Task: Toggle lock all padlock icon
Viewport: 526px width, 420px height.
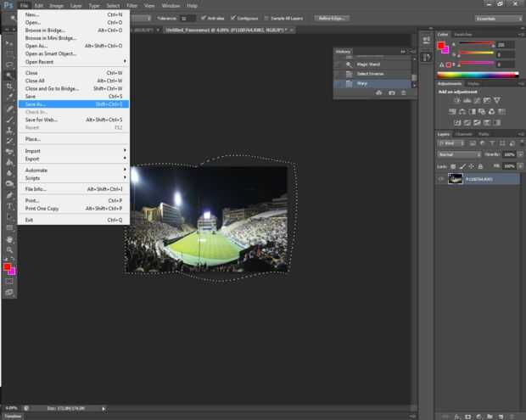Action: tap(480, 166)
